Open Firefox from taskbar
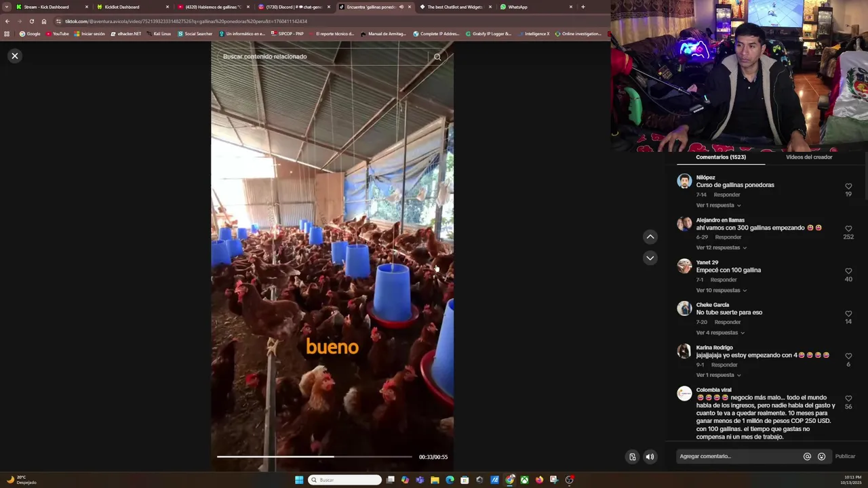 point(539,480)
